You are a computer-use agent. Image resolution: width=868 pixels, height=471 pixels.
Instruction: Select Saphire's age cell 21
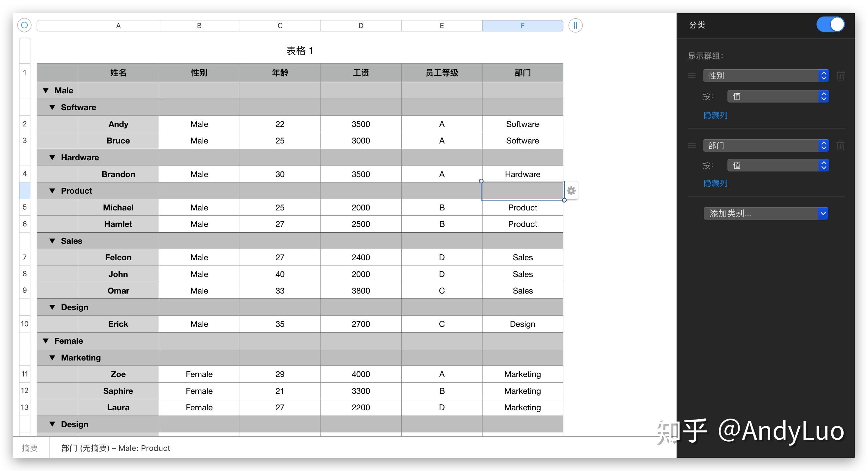coord(280,391)
